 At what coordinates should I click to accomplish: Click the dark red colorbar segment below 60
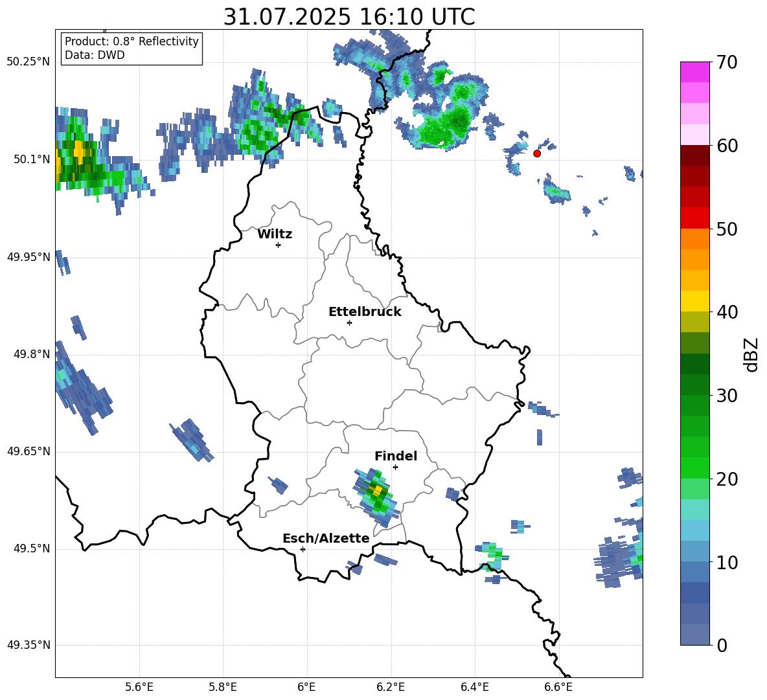coord(694,155)
